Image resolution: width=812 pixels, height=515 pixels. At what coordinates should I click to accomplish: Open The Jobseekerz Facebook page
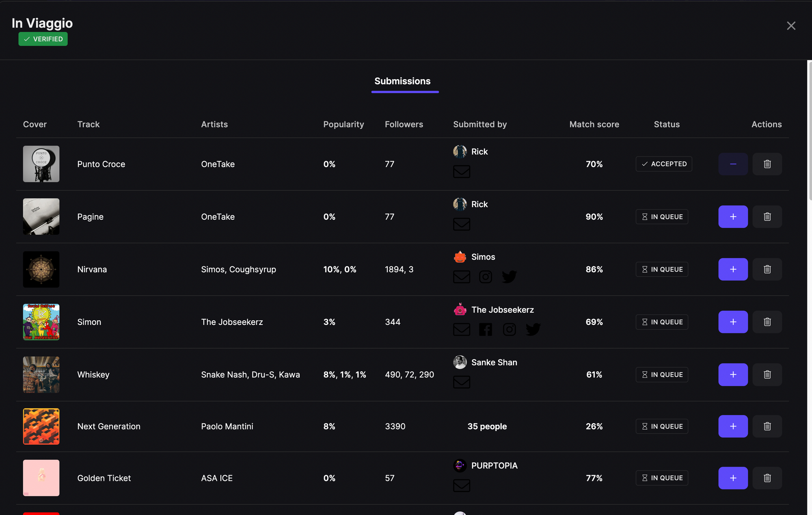click(x=486, y=329)
